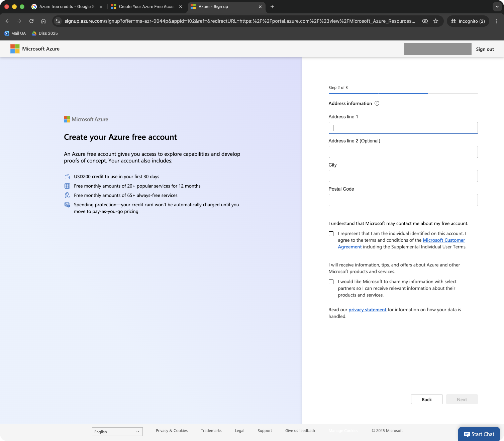The width and height of the screenshot is (504, 441).
Task: Click the Address information info icon
Action: [377, 103]
